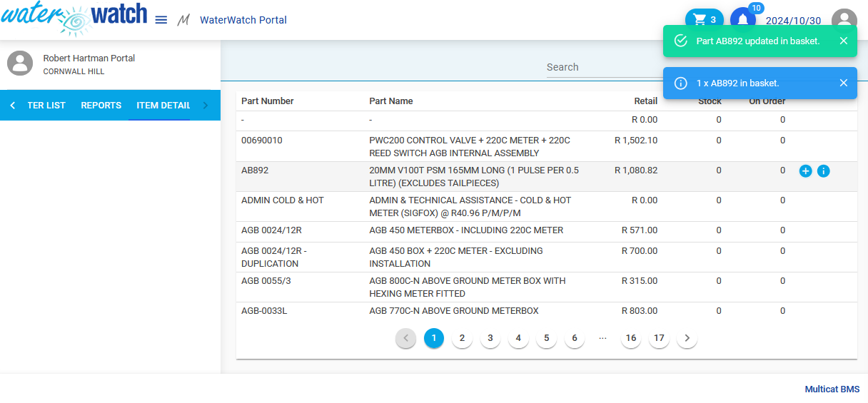This screenshot has height=403, width=868.
Task: Click the CORNWALL HILL label in sidebar
Action: (x=74, y=72)
